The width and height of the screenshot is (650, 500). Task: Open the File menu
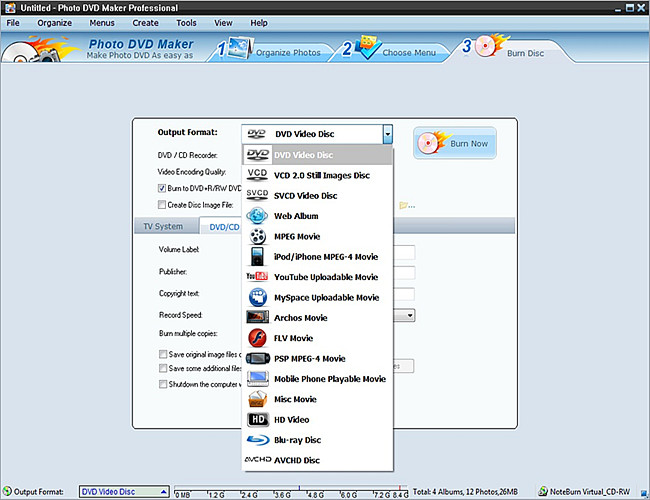[x=13, y=23]
